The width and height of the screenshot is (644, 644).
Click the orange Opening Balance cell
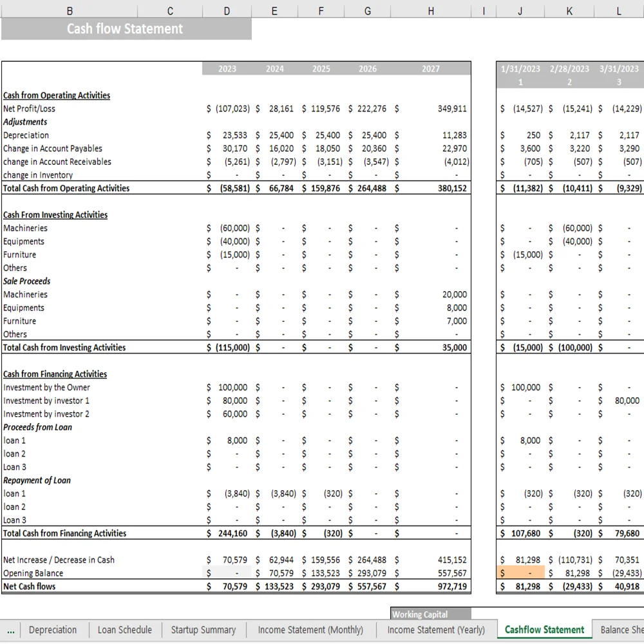[522, 573]
